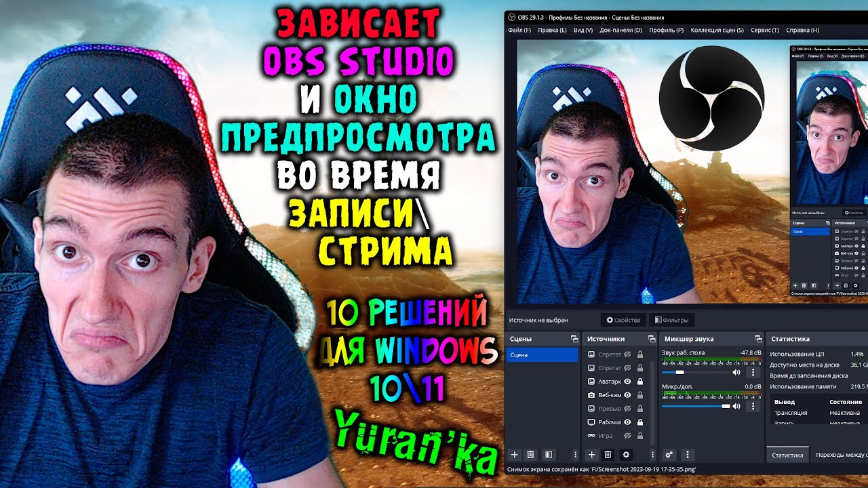Open the Док-панели (D) menu
868x488 pixels.
coord(620,30)
